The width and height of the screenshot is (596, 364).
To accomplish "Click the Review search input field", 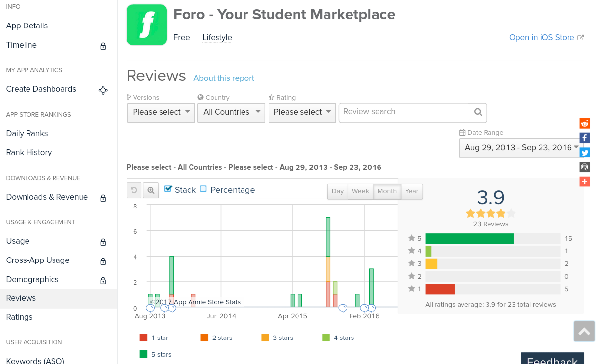I will tap(405, 112).
